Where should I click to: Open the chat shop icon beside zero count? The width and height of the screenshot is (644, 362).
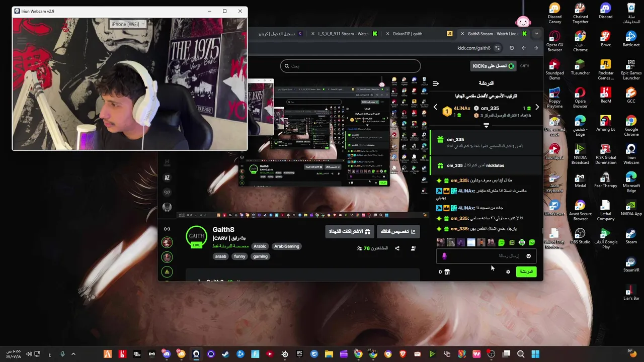(447, 272)
